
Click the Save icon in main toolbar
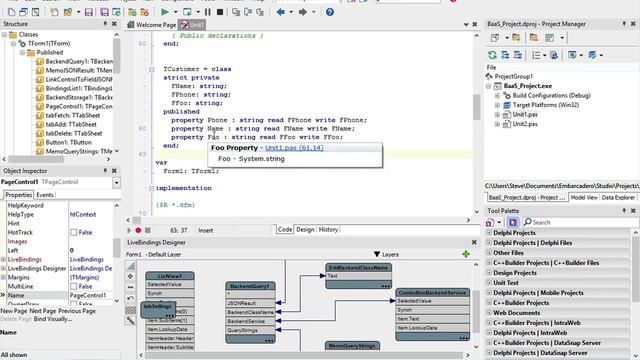pyautogui.click(x=89, y=12)
